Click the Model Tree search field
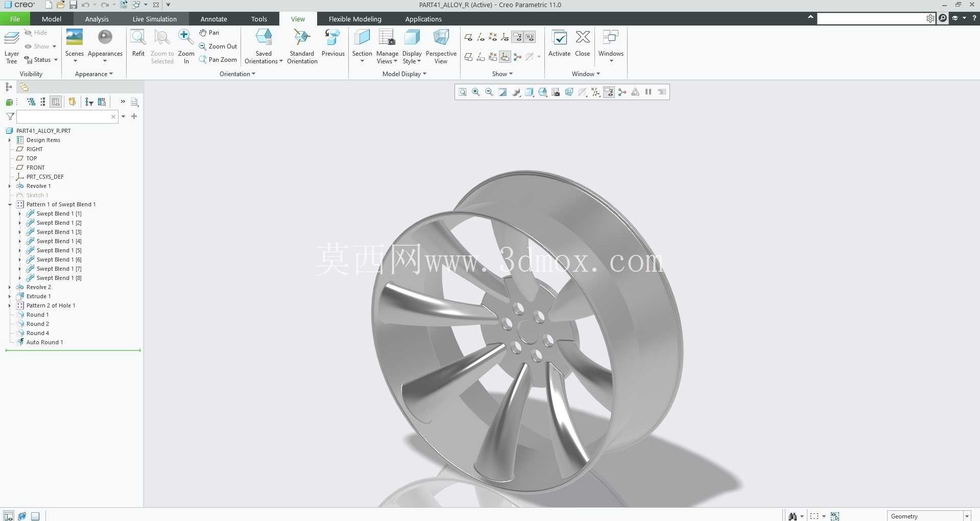 coord(67,116)
